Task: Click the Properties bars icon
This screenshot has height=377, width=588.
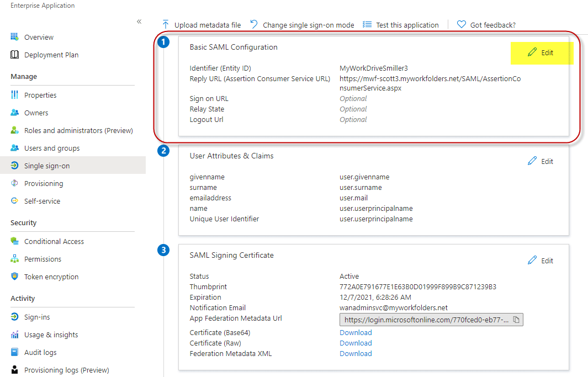Action: click(x=15, y=95)
